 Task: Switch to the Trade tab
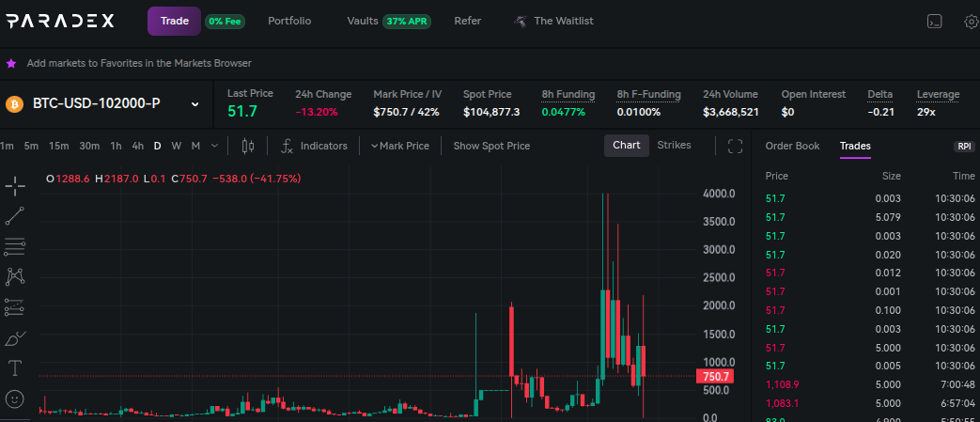(175, 22)
